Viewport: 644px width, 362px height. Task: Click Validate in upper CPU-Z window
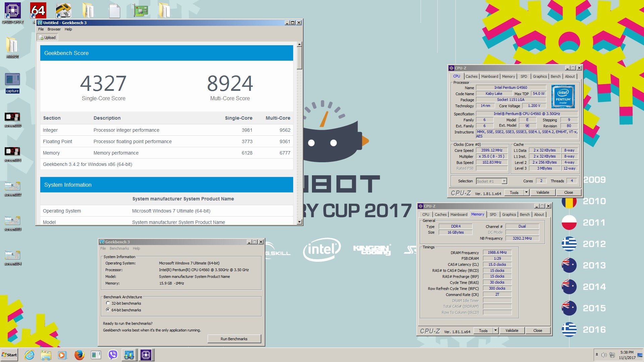[x=542, y=192]
